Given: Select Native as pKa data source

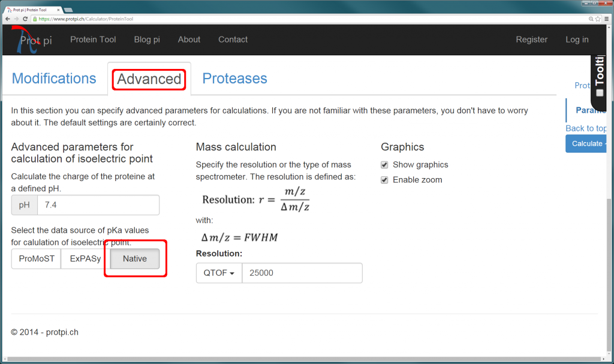Looking at the screenshot, I should [x=134, y=258].
